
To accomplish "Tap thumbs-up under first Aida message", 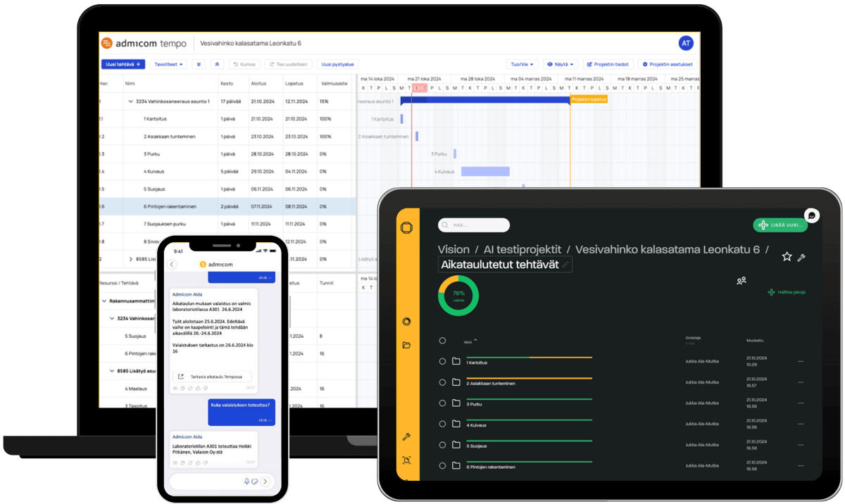I will pyautogui.click(x=197, y=388).
